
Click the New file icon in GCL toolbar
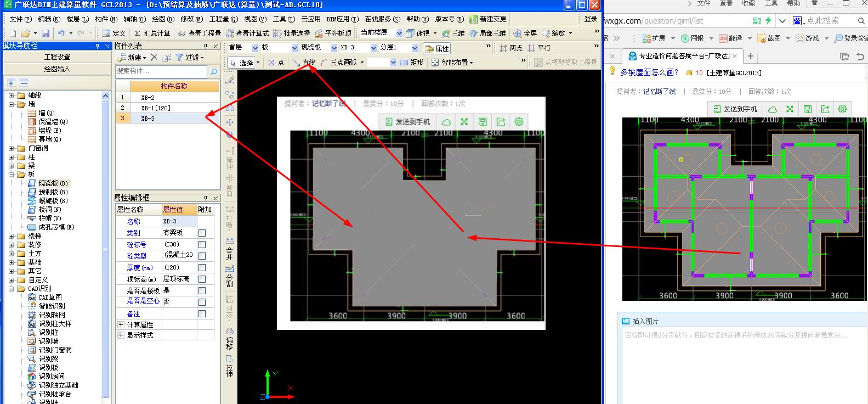pos(13,33)
